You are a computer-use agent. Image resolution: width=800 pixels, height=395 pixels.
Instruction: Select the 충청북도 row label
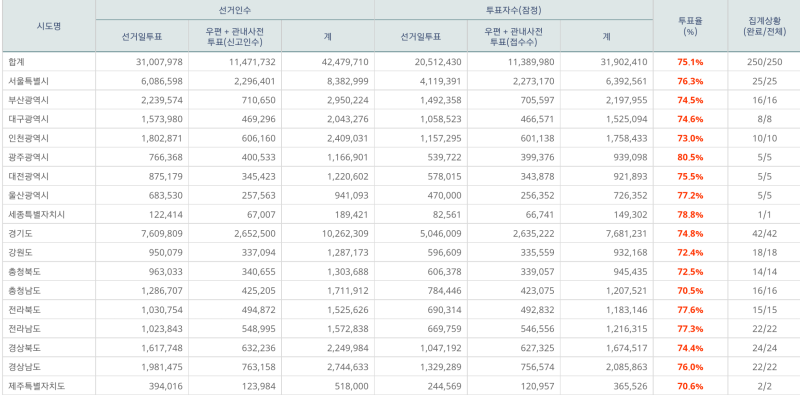point(24,271)
